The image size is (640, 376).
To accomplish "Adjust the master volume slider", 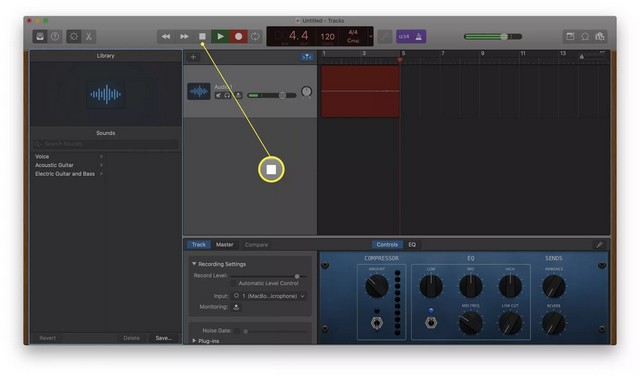I will tap(493, 36).
